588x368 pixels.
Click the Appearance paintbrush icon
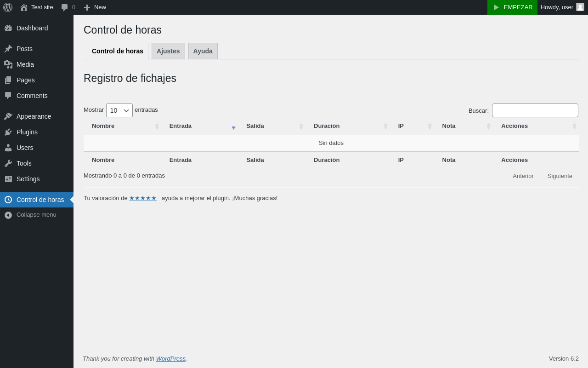[x=8, y=116]
